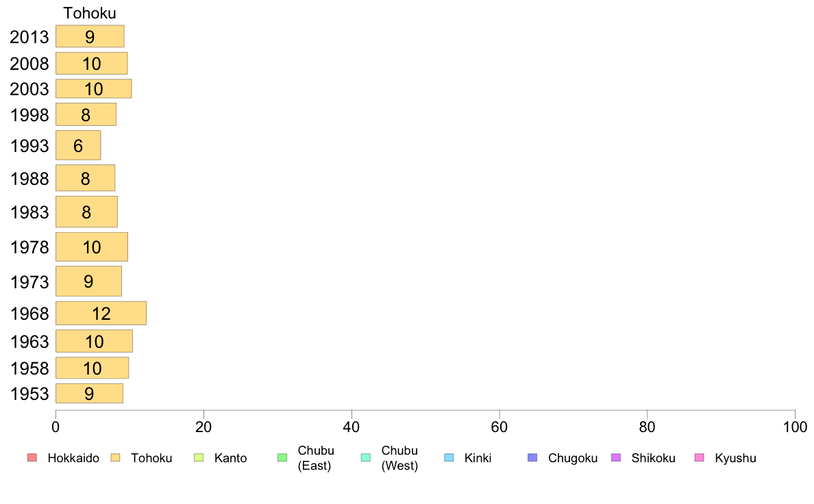Click the Chubu (West) teal legend swatch
The image size is (814, 504).
click(x=365, y=457)
